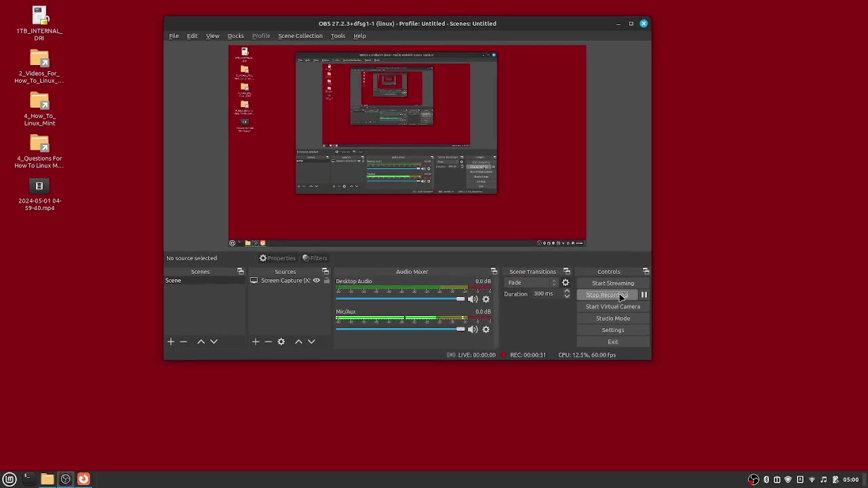
Task: Click the orange app icon in taskbar
Action: tap(83, 479)
